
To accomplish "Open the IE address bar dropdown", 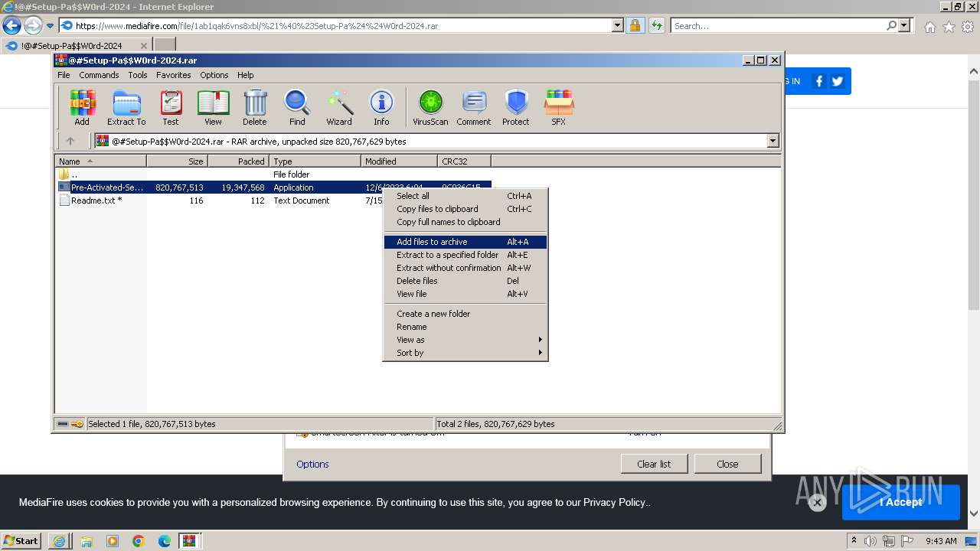I will point(618,26).
